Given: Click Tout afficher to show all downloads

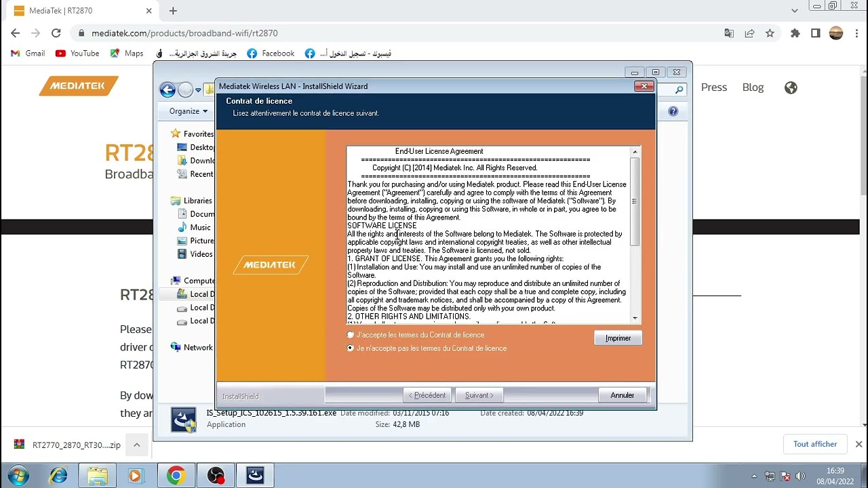Looking at the screenshot, I should click(x=815, y=445).
